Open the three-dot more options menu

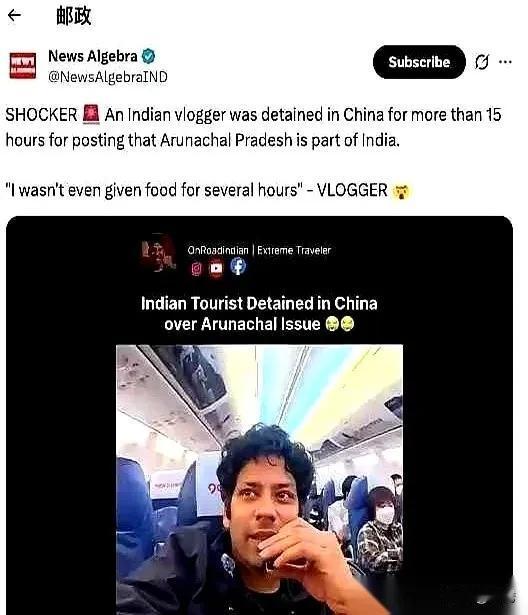pos(505,62)
